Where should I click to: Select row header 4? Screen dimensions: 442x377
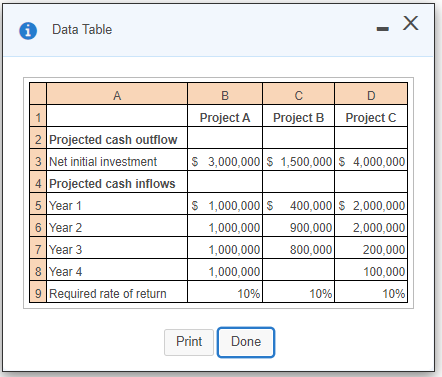(38, 182)
